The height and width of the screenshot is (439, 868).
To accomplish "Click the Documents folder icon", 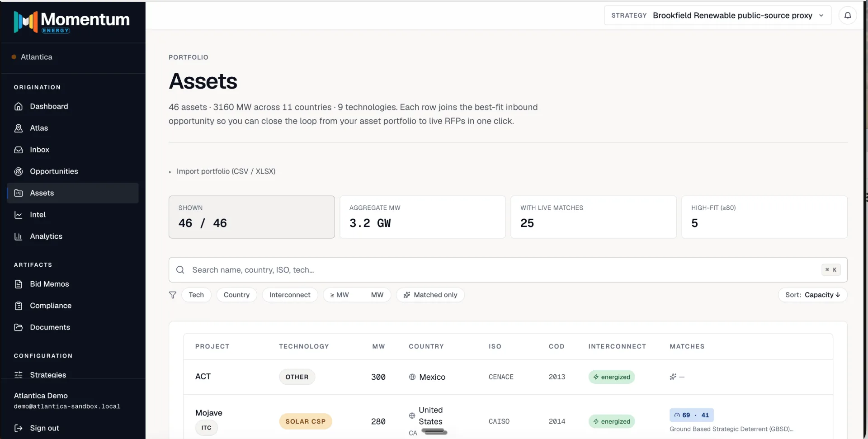I will point(19,327).
